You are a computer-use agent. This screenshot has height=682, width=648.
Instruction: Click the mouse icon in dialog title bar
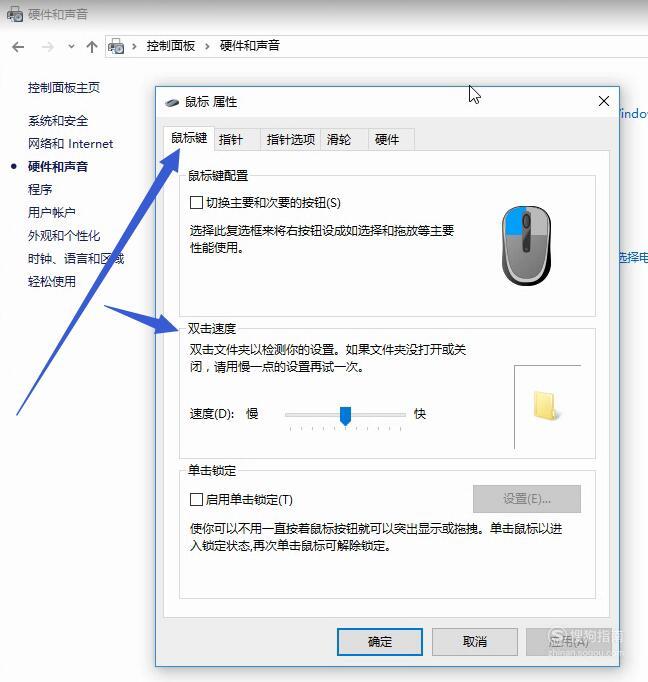click(x=172, y=103)
